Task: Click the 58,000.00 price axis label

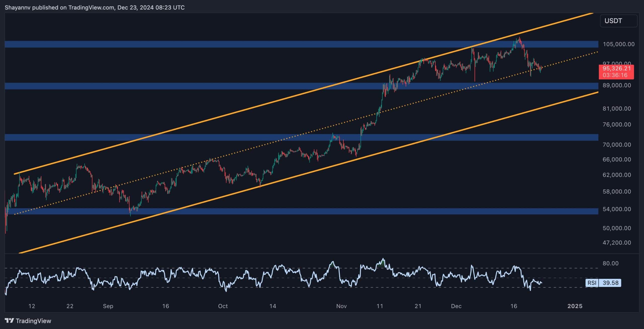Action: [x=617, y=192]
